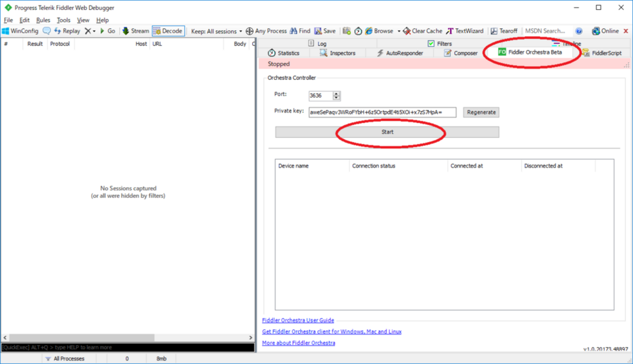
Task: Close the toolbar with red X
Action: pos(626,31)
